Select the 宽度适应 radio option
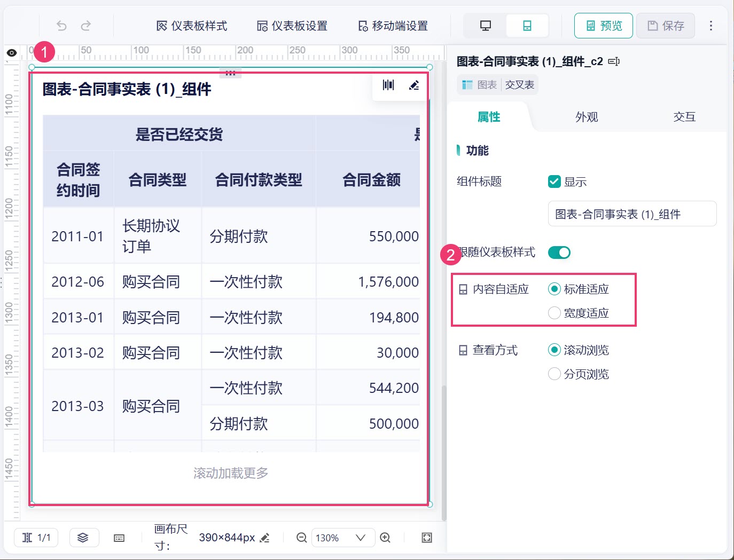Viewport: 734px width, 560px height. pyautogui.click(x=555, y=313)
